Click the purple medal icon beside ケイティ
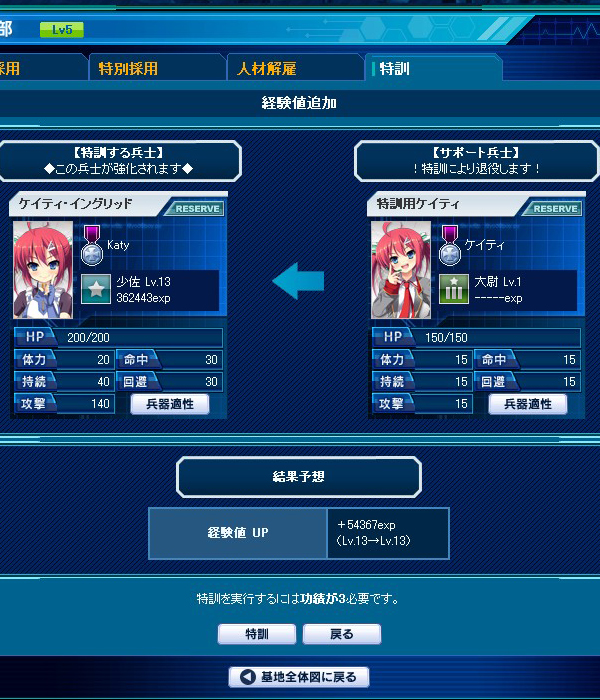 (450, 246)
